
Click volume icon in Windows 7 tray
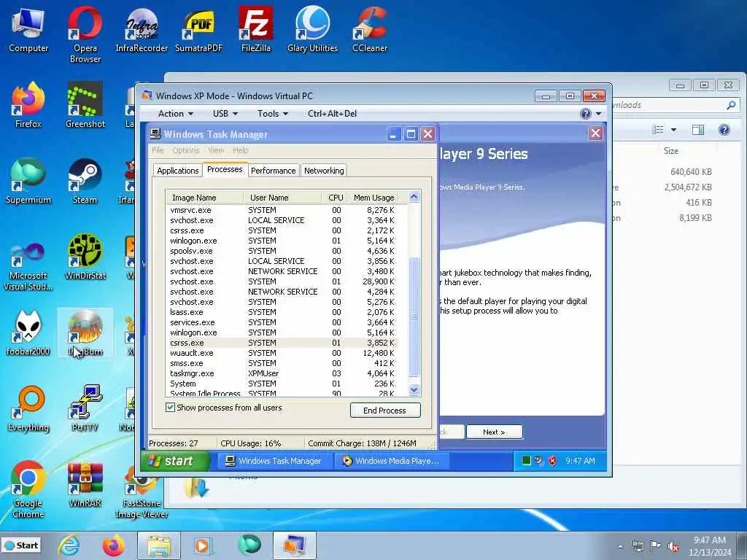[673, 547]
